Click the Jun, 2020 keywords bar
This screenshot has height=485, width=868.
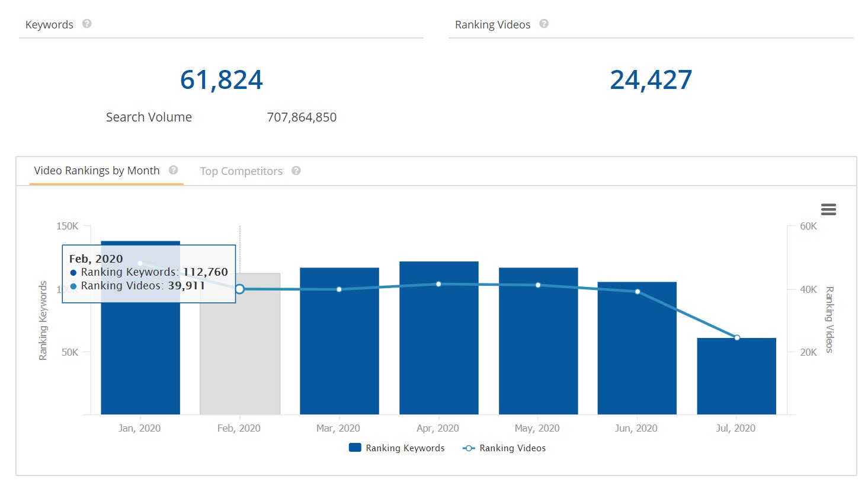tap(637, 348)
